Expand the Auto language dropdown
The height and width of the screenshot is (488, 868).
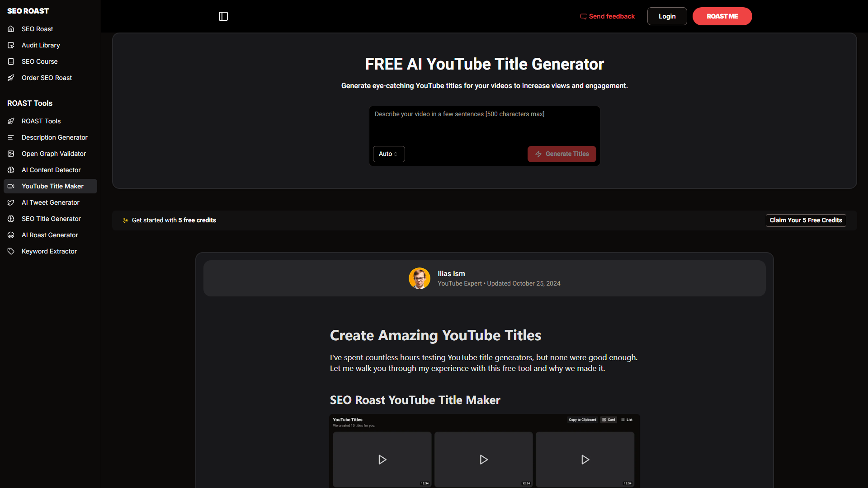388,154
